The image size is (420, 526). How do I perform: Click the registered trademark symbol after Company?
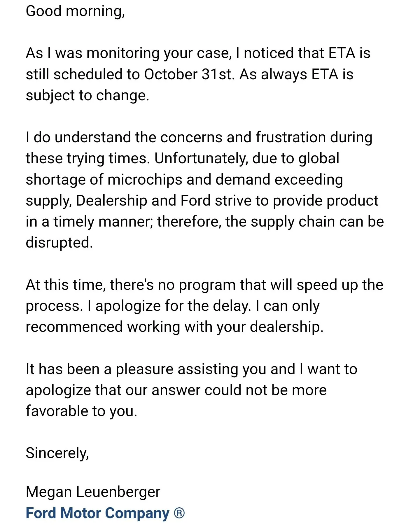[179, 513]
